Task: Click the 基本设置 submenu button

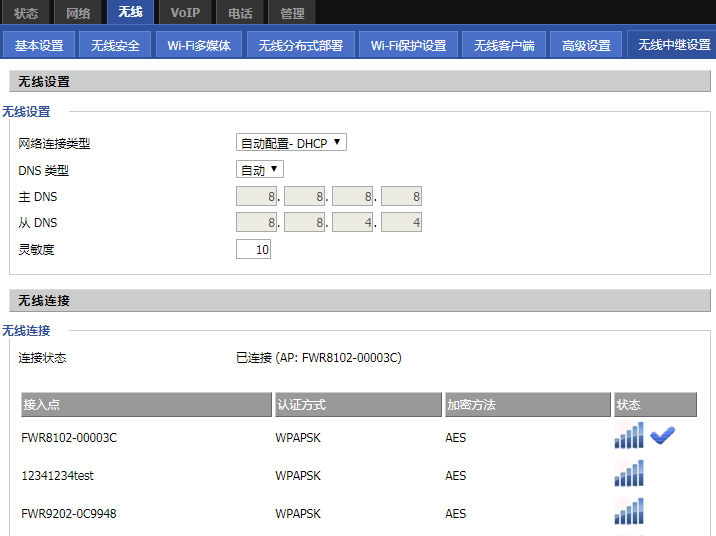Action: 39,45
